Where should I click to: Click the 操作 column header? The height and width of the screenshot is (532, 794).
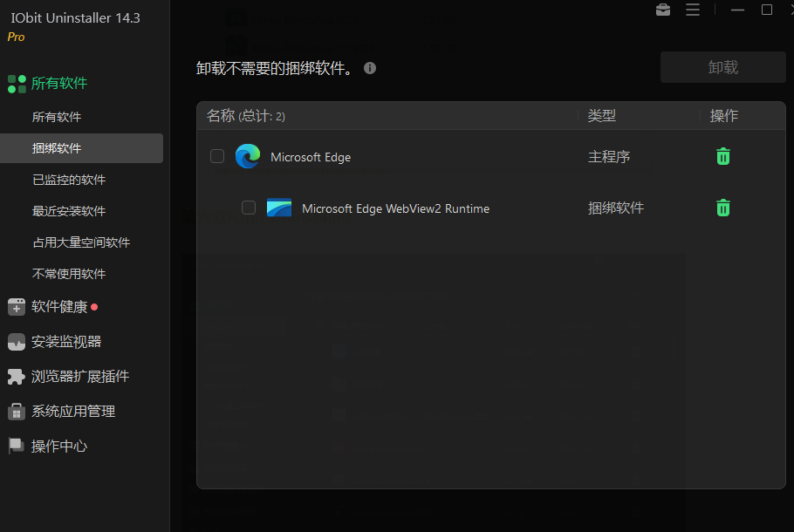tap(723, 116)
